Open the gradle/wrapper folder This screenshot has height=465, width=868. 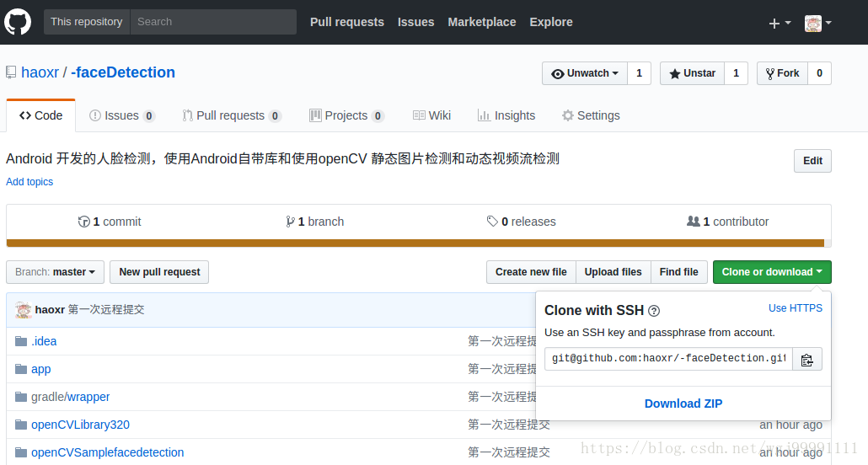(x=70, y=397)
